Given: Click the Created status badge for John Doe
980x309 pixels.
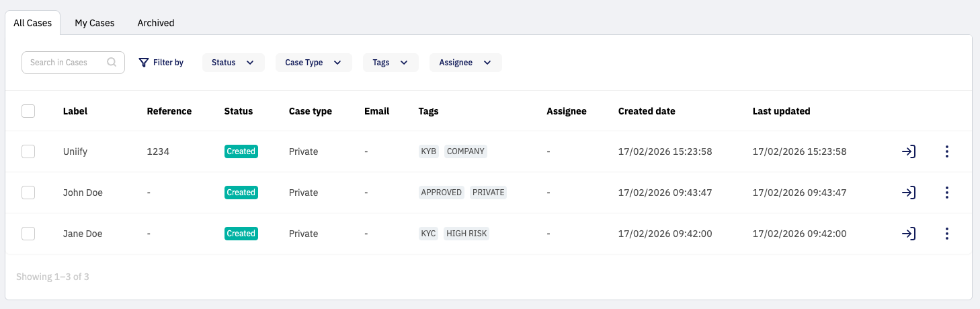Looking at the screenshot, I should [241, 193].
